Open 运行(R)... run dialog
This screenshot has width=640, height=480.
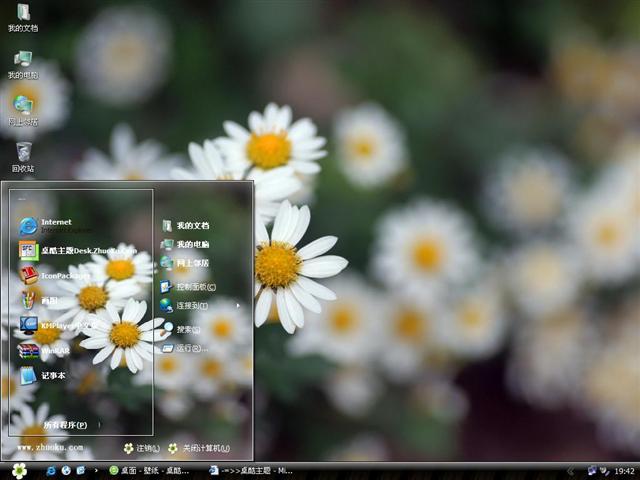click(184, 348)
